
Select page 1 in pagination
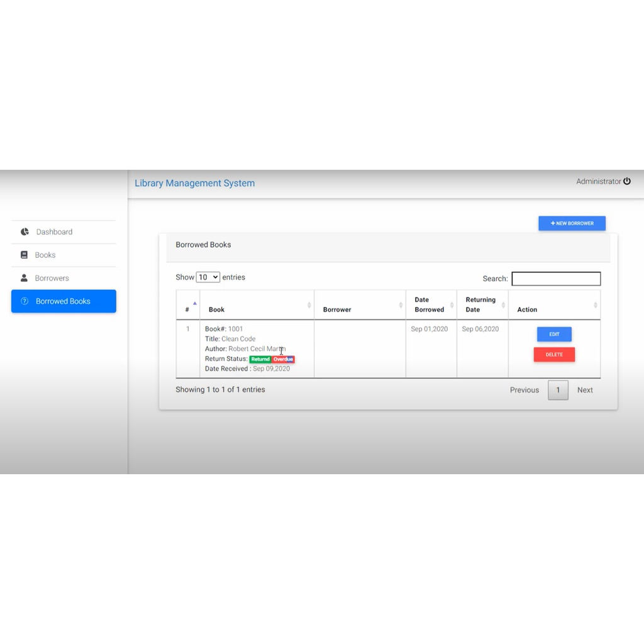[x=558, y=390]
